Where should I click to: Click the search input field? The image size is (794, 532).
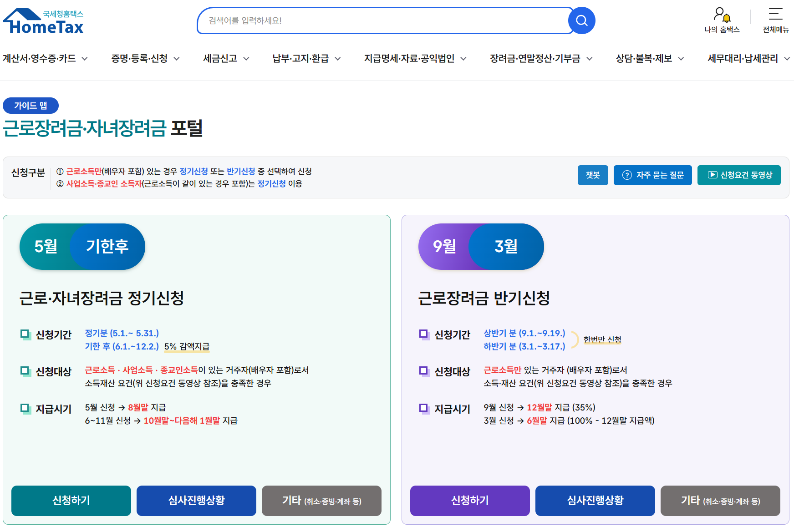[x=385, y=20]
